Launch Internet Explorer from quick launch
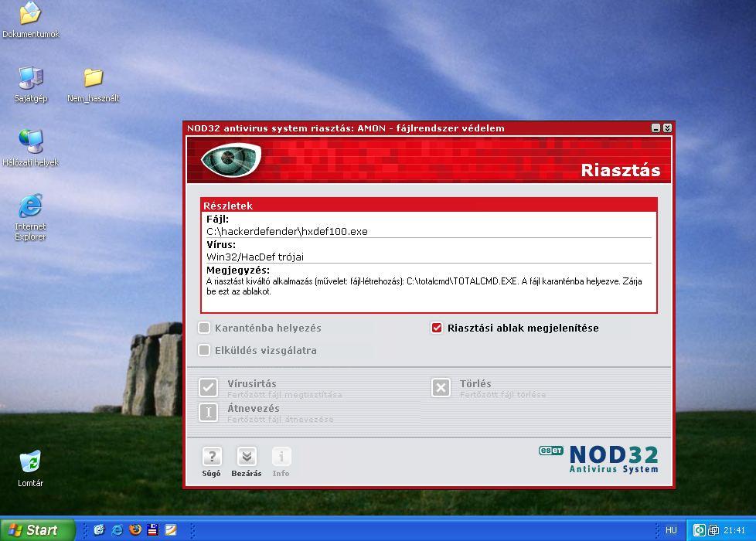Image resolution: width=756 pixels, height=541 pixels. click(117, 530)
